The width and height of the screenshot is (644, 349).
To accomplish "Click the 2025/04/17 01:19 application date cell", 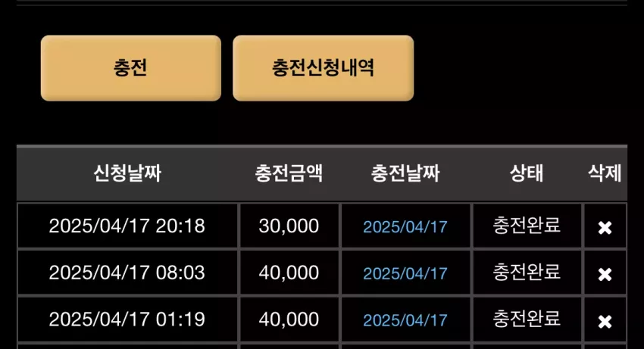I will [x=127, y=319].
